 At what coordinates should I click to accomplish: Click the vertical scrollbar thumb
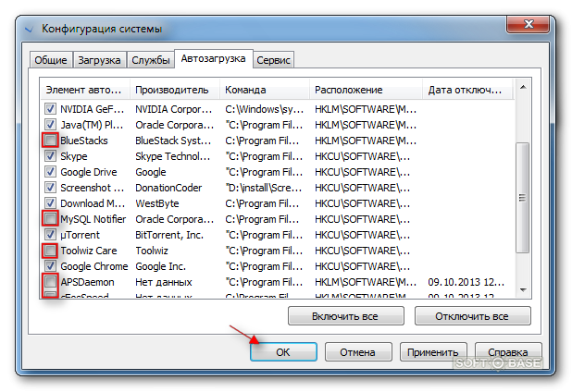(523, 198)
